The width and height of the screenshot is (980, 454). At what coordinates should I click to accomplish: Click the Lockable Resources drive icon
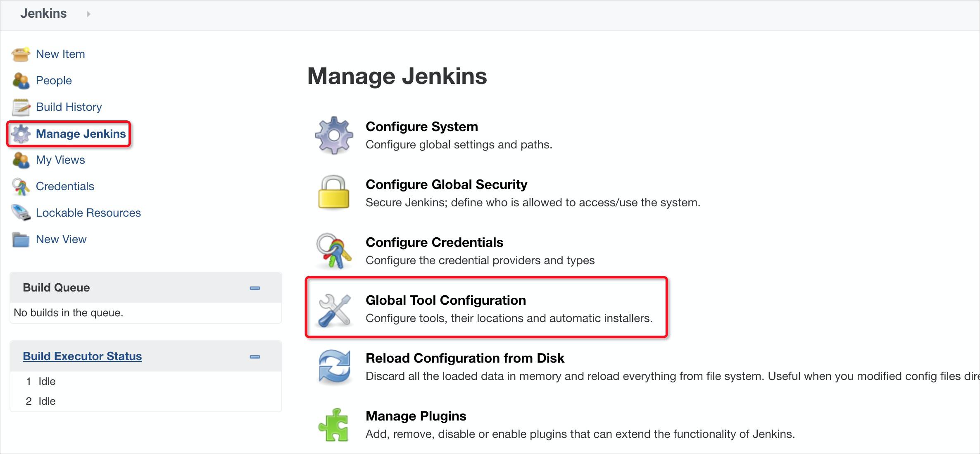[21, 213]
